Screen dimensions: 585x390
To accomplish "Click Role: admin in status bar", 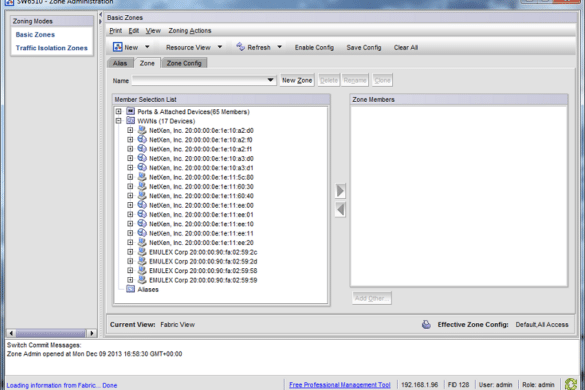I will pos(538,385).
